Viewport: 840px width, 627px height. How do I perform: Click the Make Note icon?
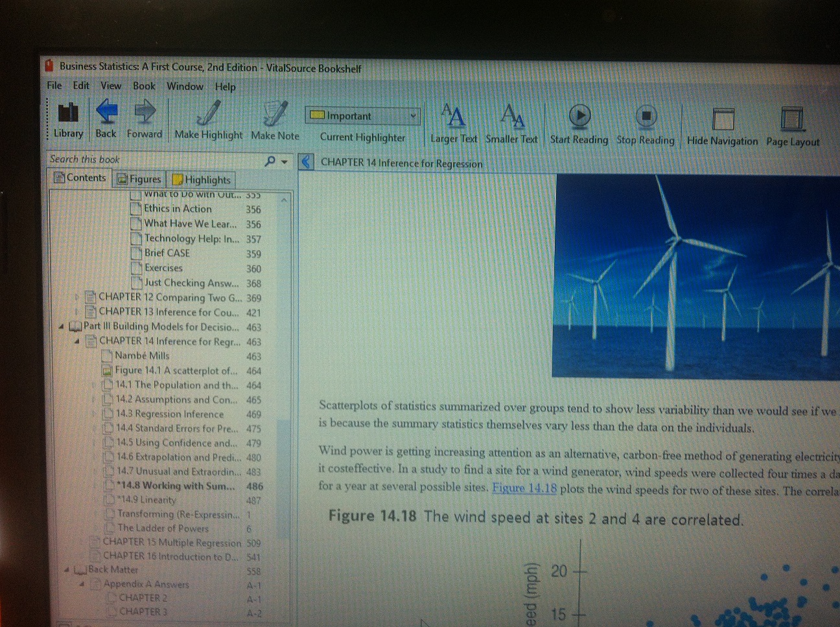pyautogui.click(x=275, y=115)
